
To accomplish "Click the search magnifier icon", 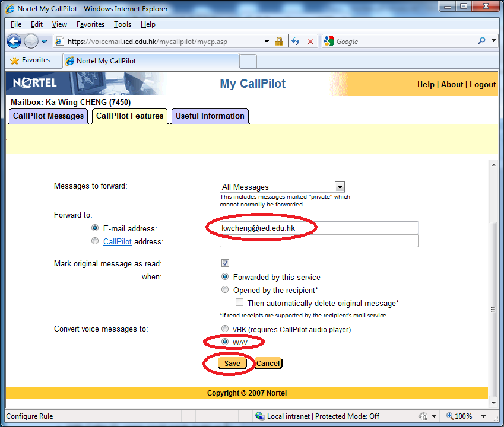I will (481, 41).
